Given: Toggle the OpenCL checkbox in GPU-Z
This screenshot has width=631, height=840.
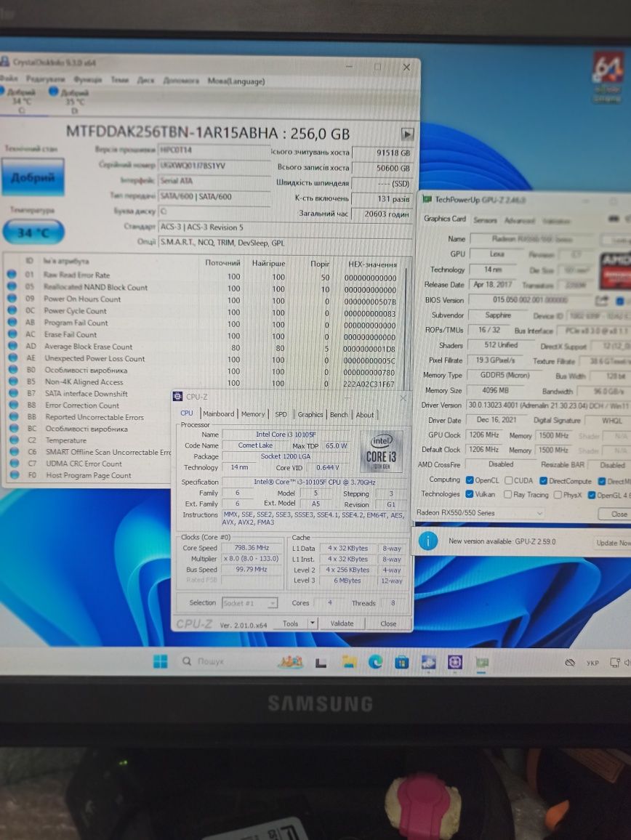Looking at the screenshot, I should (470, 480).
